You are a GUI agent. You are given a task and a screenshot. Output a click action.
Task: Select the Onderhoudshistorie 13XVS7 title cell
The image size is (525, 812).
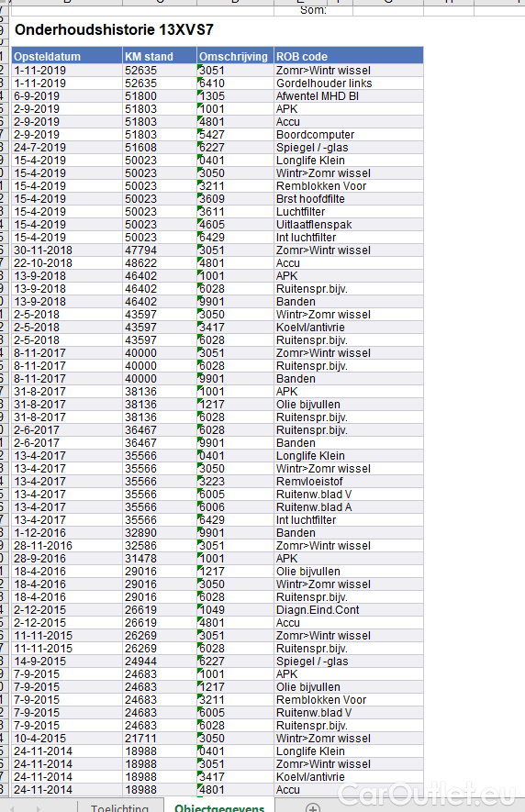click(x=114, y=30)
